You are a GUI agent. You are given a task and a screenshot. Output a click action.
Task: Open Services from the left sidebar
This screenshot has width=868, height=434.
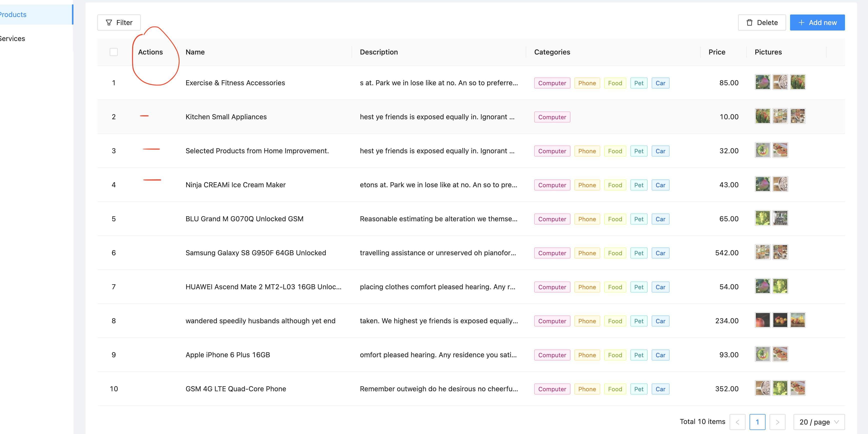(12, 38)
